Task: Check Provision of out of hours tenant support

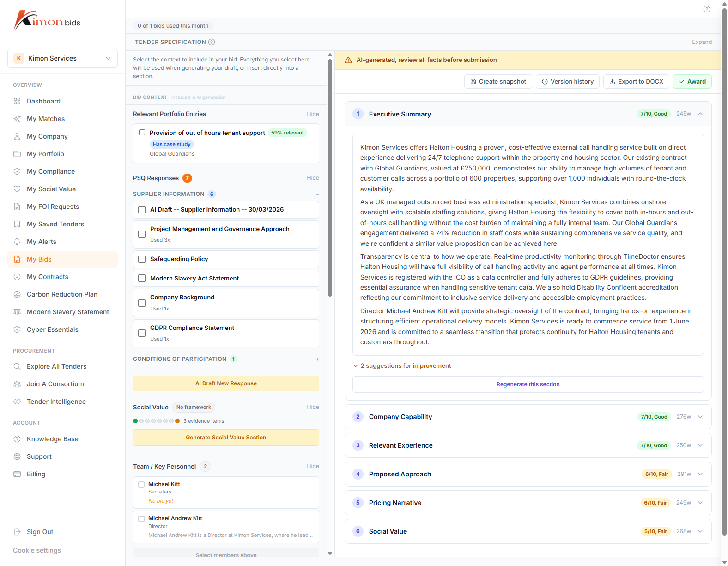Action: pyautogui.click(x=142, y=133)
